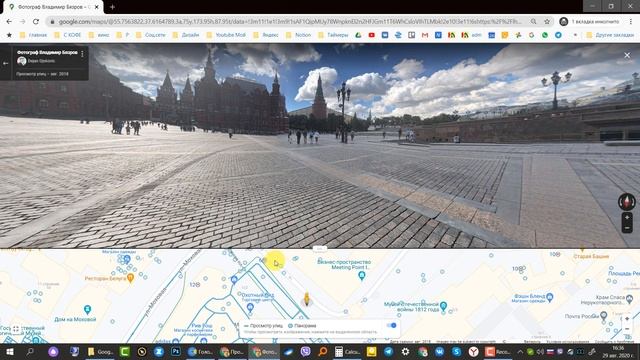The height and width of the screenshot is (360, 640).
Task: Open the Notion bookmark folder
Action: pos(298,35)
